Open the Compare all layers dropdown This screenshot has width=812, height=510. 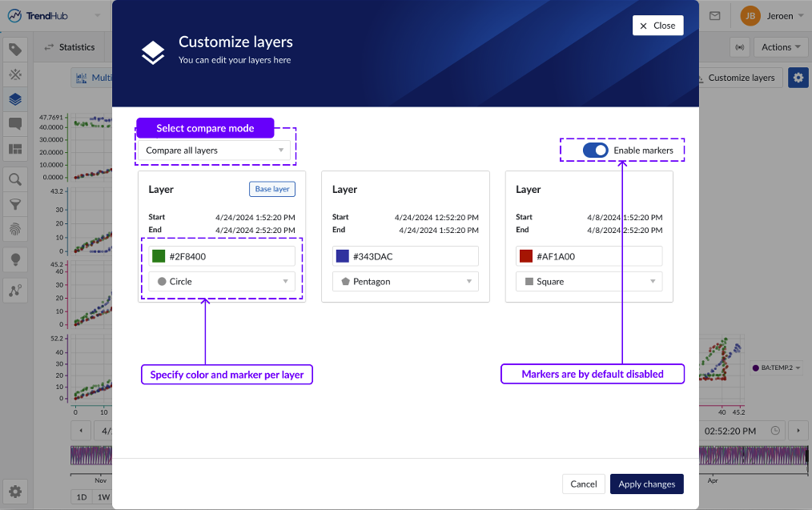pos(214,151)
